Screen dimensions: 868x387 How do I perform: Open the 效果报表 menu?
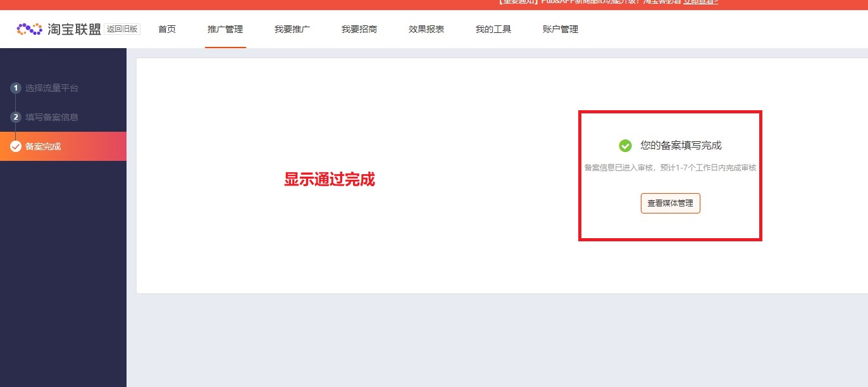pyautogui.click(x=426, y=29)
